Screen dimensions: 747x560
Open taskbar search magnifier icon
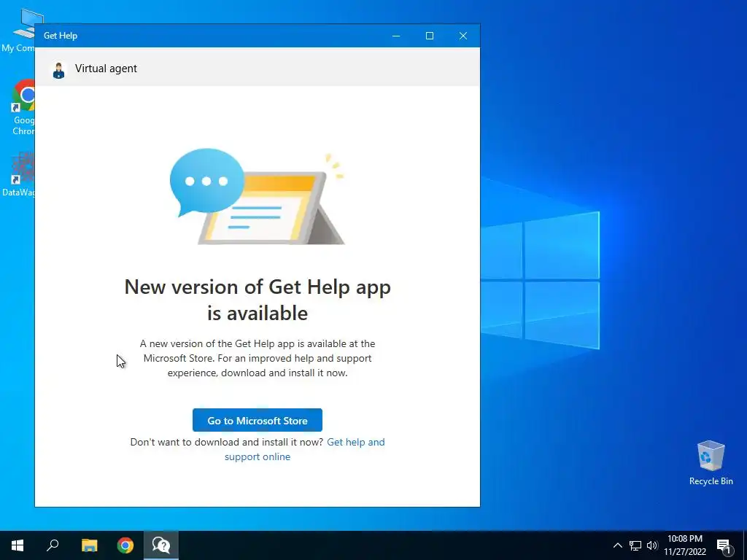click(x=53, y=545)
